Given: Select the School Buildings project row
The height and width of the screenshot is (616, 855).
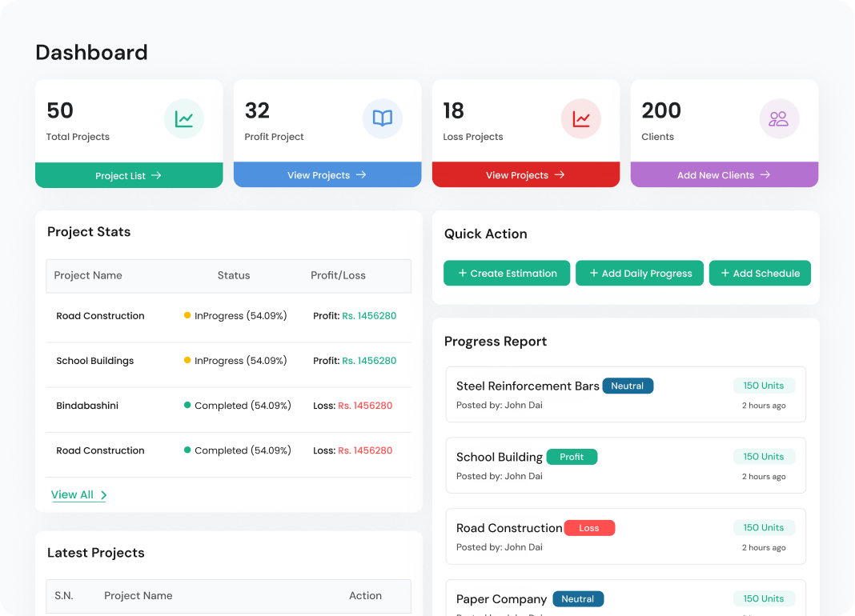Looking at the screenshot, I should pyautogui.click(x=94, y=361).
